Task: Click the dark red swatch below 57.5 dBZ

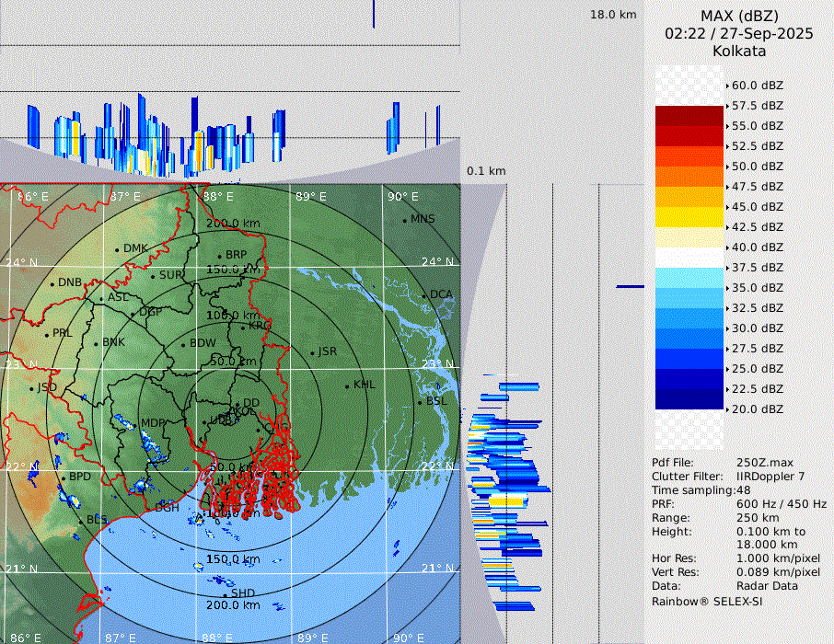Action: point(689,116)
